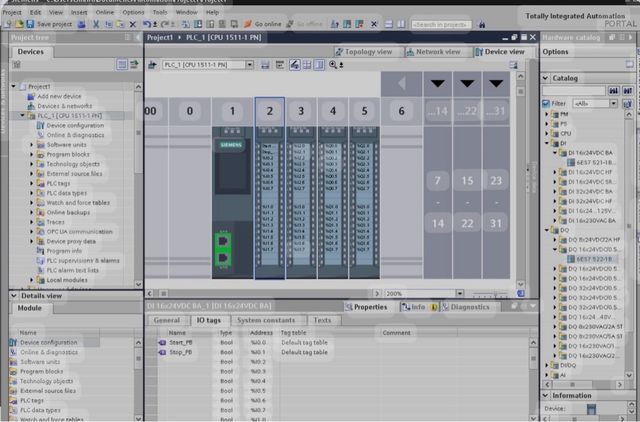Click the zoom magnifier icon in device toolbar
Viewport: 640px width, 422px height.
[333, 65]
